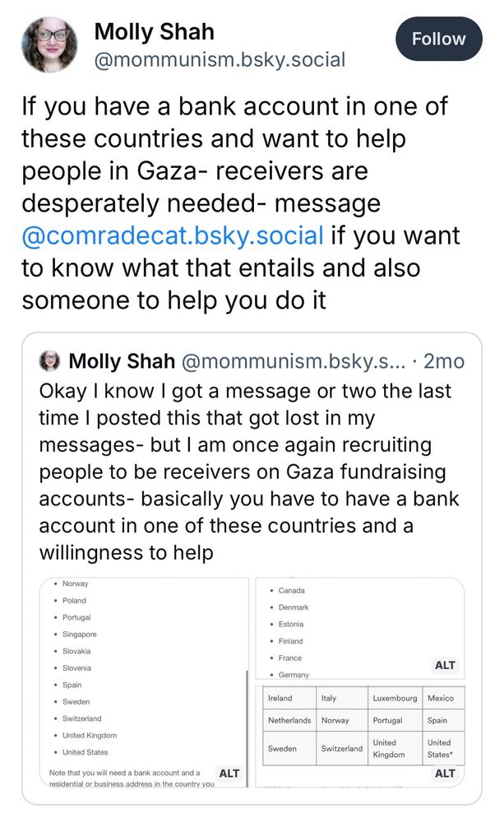The height and width of the screenshot is (823, 504).
Task: Open Molly Shah's profile avatar
Action: pyautogui.click(x=49, y=44)
